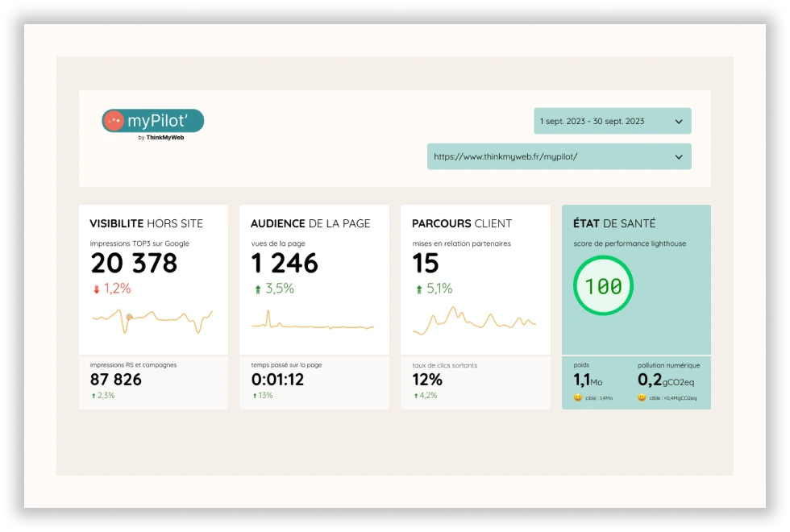Screen dimensions: 790x532
Task: Click the myPilot' logo badge
Action: 152,121
